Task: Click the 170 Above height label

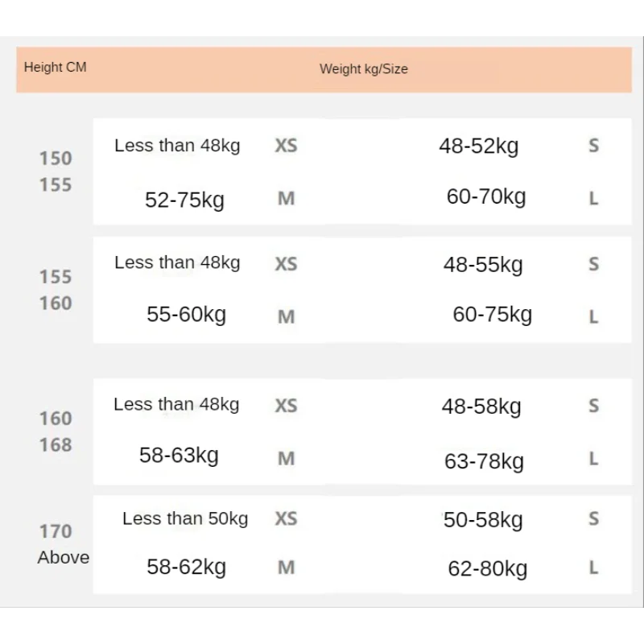Action: pyautogui.click(x=64, y=544)
